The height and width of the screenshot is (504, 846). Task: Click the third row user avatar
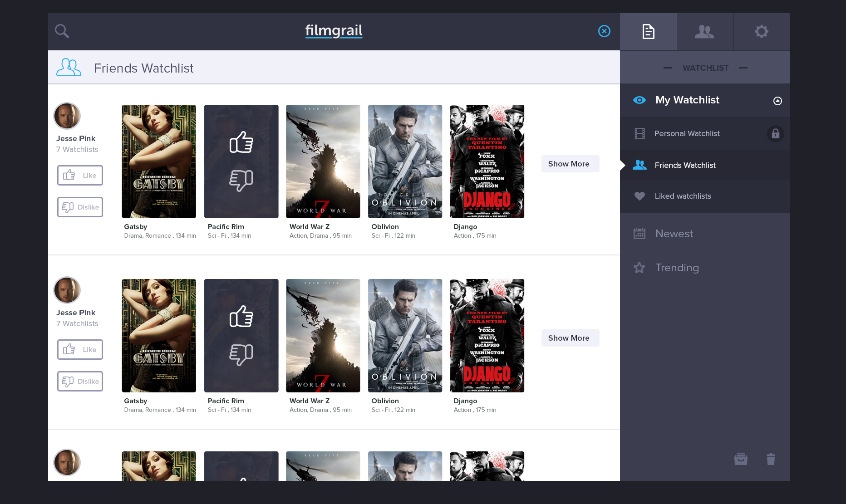pos(67,462)
